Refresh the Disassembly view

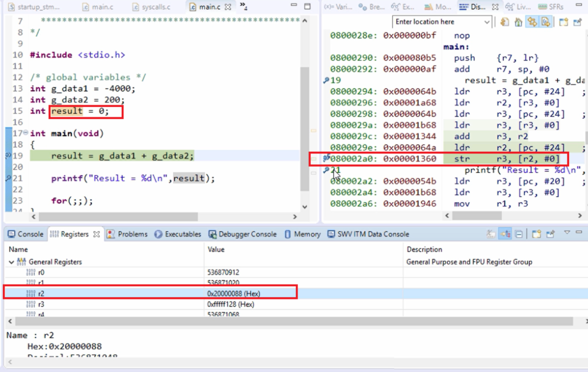coord(504,22)
